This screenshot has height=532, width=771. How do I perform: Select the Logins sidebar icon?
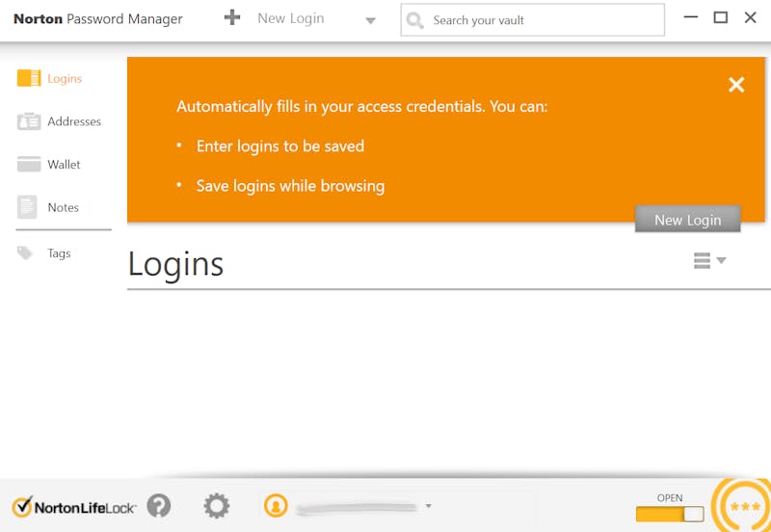(29, 78)
